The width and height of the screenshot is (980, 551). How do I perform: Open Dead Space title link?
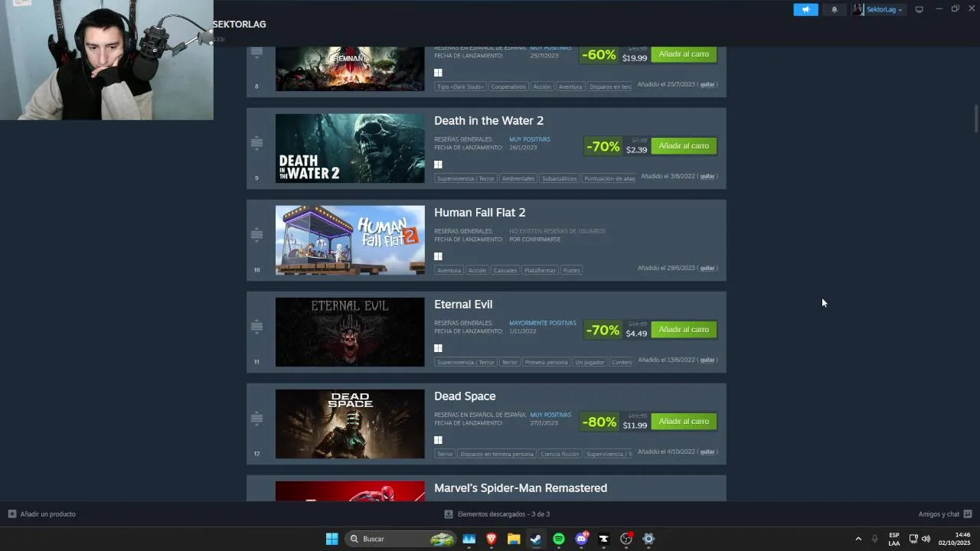[x=465, y=396]
